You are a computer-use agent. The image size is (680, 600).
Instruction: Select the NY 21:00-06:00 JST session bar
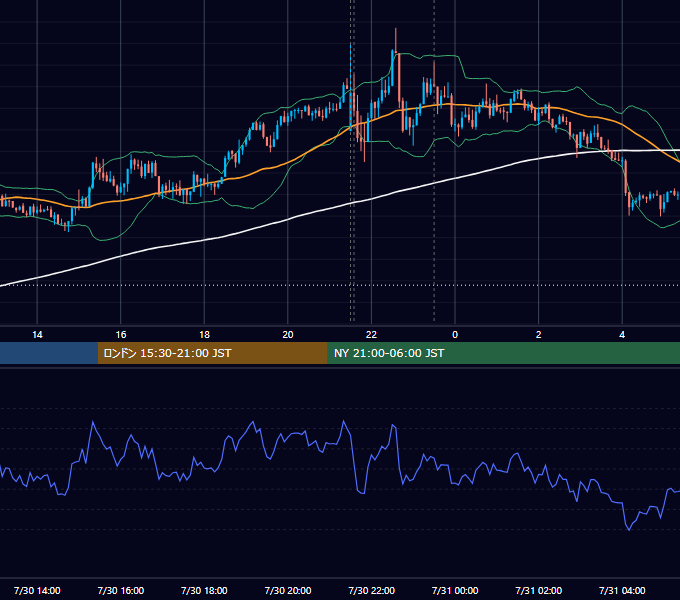pos(503,353)
